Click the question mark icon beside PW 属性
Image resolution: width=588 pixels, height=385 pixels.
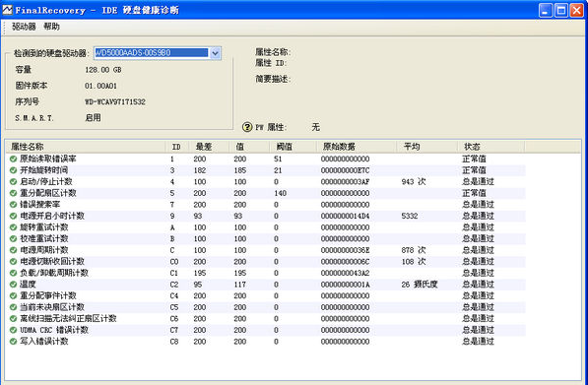247,127
